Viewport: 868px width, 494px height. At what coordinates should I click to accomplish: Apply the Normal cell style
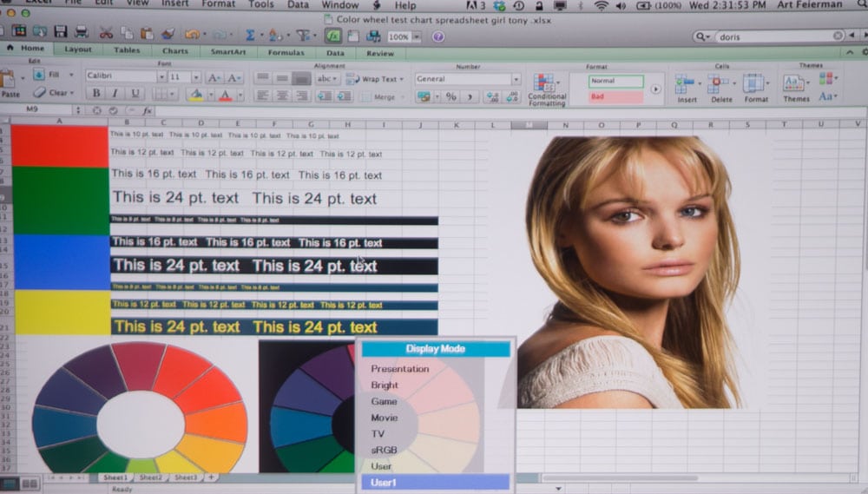(615, 81)
